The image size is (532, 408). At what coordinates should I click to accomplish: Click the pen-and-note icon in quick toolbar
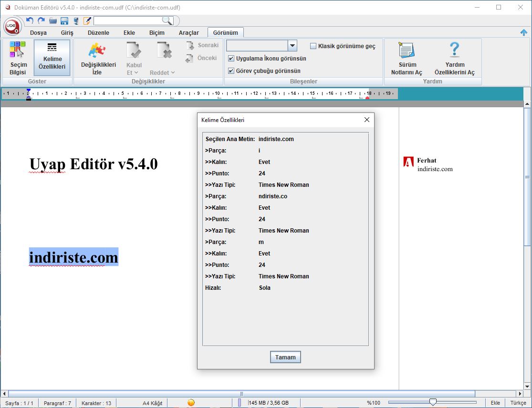87,20
